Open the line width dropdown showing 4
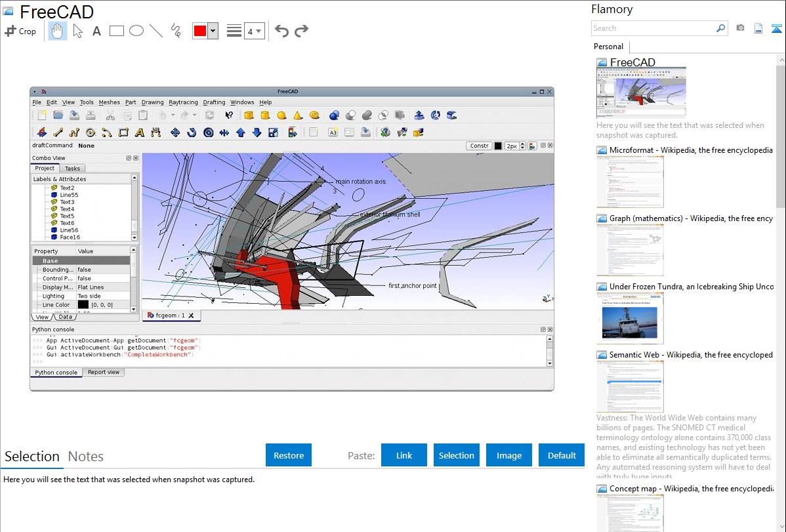The height and width of the screenshot is (532, 786). (254, 31)
